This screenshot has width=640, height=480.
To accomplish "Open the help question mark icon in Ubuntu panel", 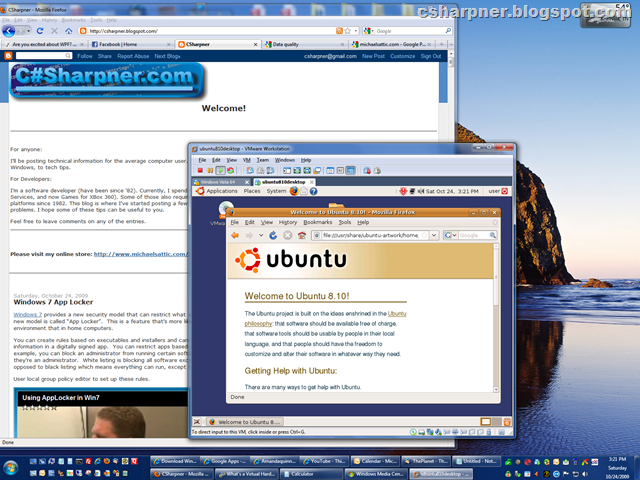I will (x=313, y=191).
